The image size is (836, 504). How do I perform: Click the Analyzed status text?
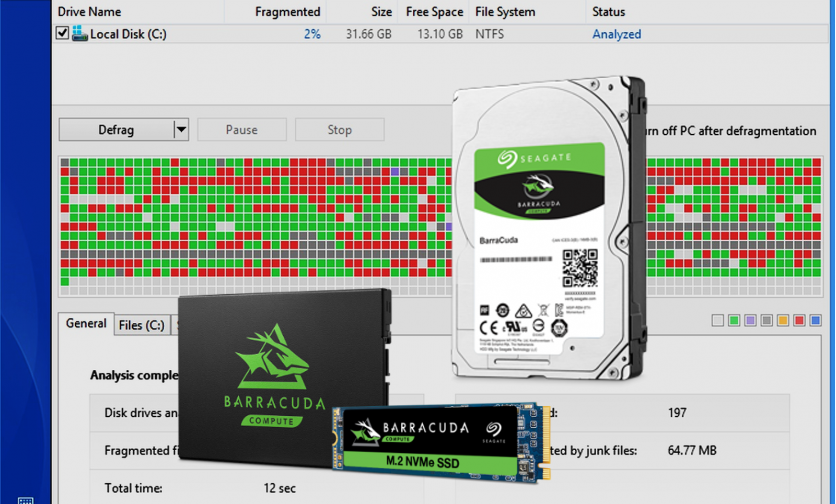tap(617, 34)
